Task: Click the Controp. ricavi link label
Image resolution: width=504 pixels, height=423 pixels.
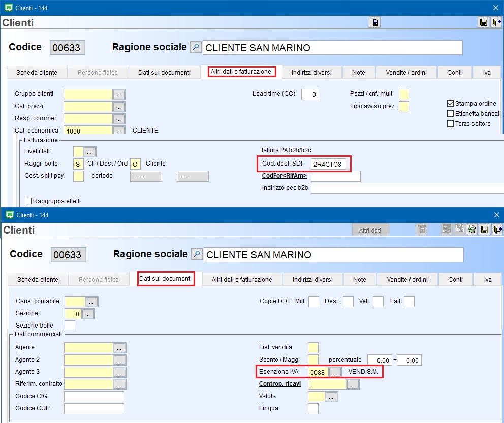Action: click(280, 384)
